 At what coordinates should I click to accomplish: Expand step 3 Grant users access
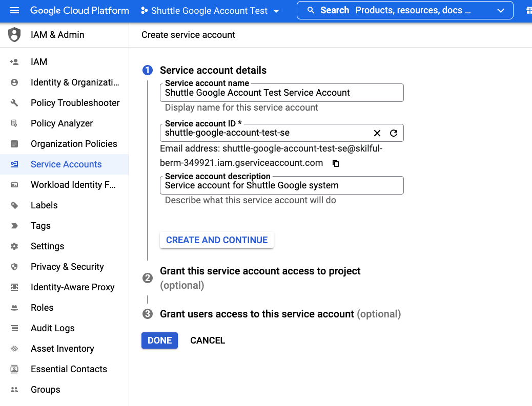[257, 314]
